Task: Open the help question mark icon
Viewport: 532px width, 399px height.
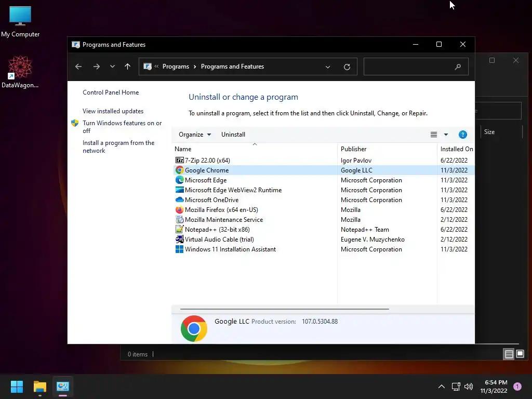Action: (x=462, y=135)
